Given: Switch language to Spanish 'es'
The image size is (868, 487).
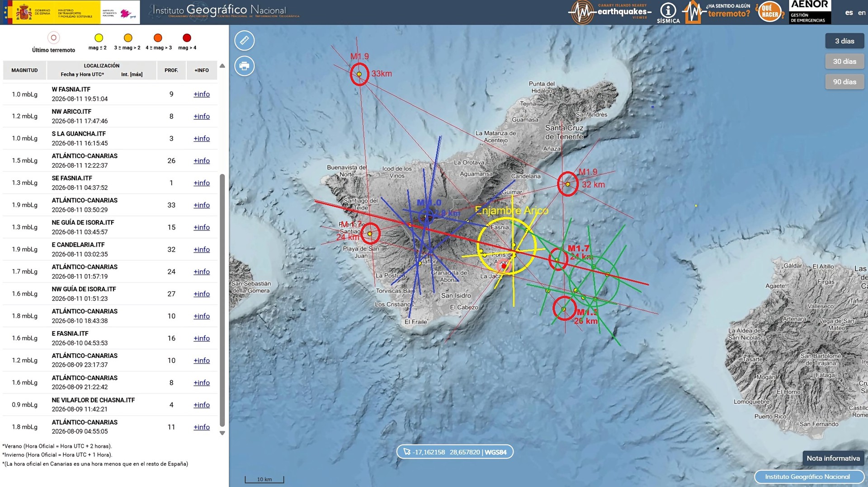Looking at the screenshot, I should pyautogui.click(x=849, y=13).
